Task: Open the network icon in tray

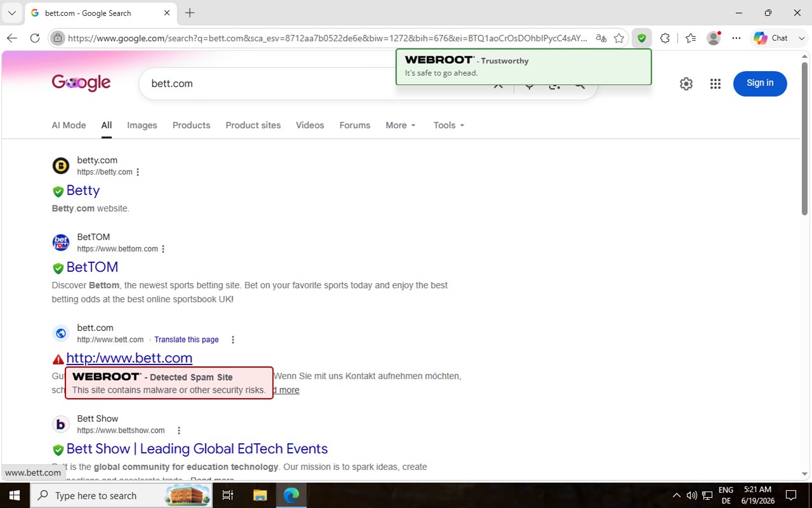Action: point(707,495)
